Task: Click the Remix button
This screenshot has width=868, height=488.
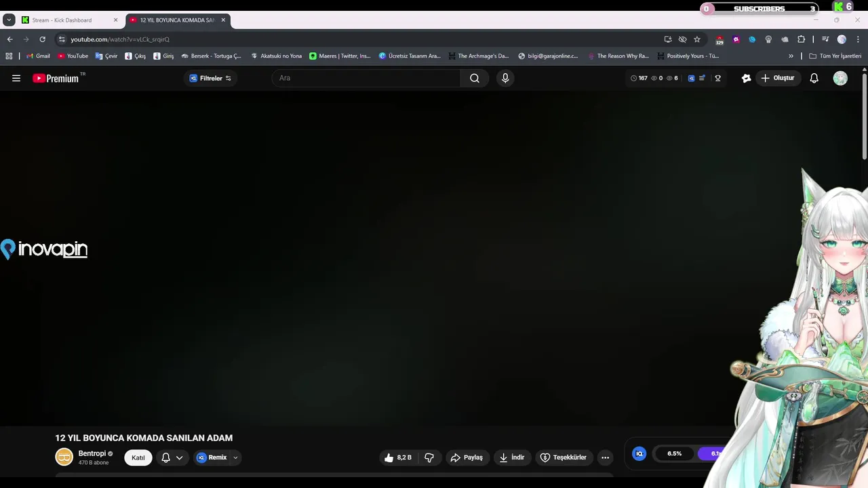Action: point(212,457)
